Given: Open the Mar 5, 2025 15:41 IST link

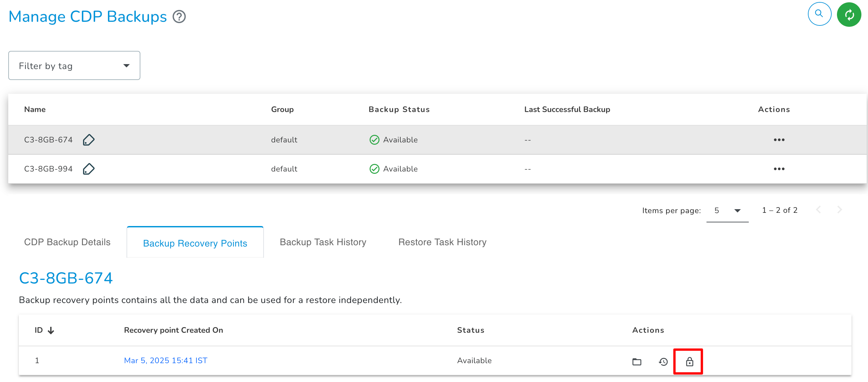Looking at the screenshot, I should 165,361.
